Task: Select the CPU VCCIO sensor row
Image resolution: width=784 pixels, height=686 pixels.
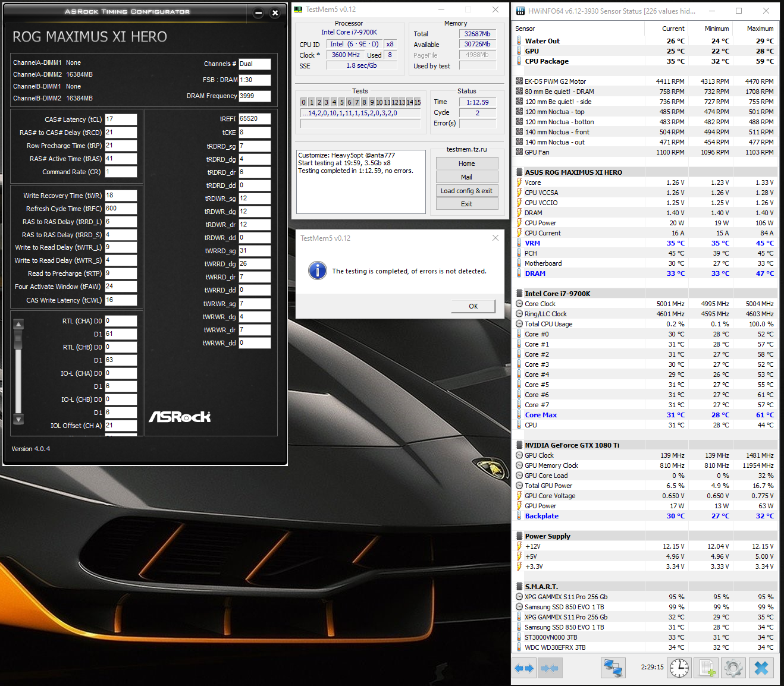Action: click(x=644, y=203)
